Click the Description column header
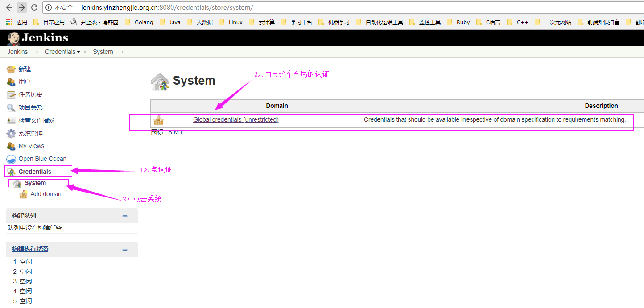644x308 pixels. click(x=601, y=106)
